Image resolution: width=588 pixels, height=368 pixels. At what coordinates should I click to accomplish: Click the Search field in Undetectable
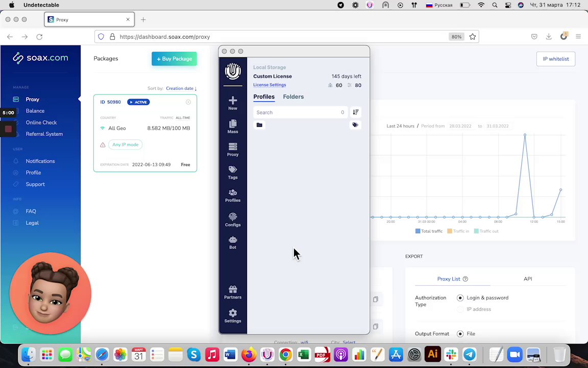click(x=300, y=112)
